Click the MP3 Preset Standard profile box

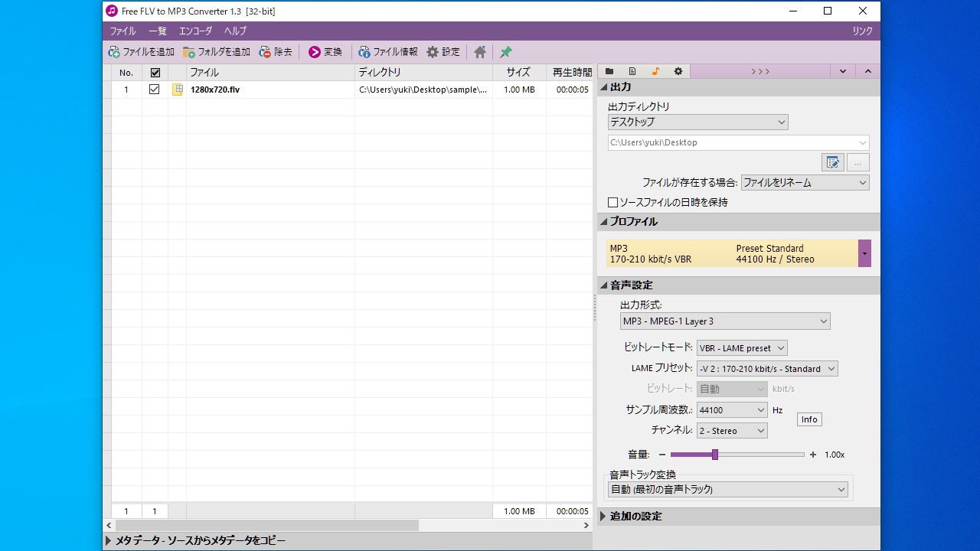pos(732,253)
